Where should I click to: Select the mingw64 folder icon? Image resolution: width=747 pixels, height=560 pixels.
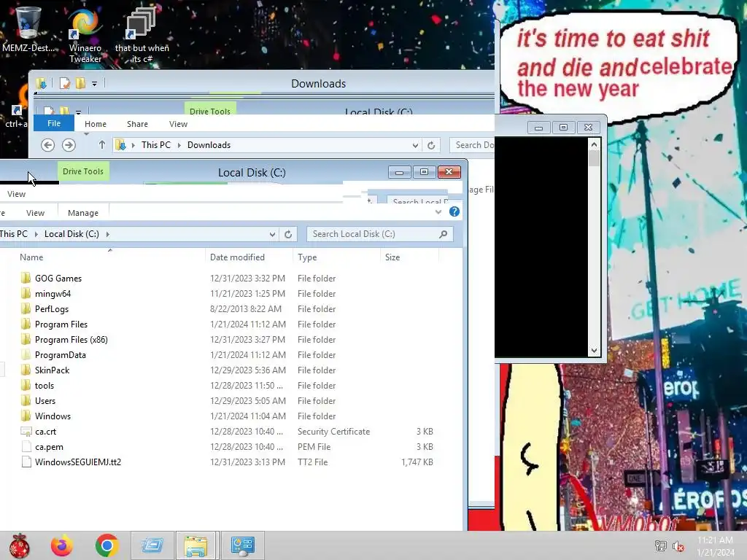click(x=26, y=293)
